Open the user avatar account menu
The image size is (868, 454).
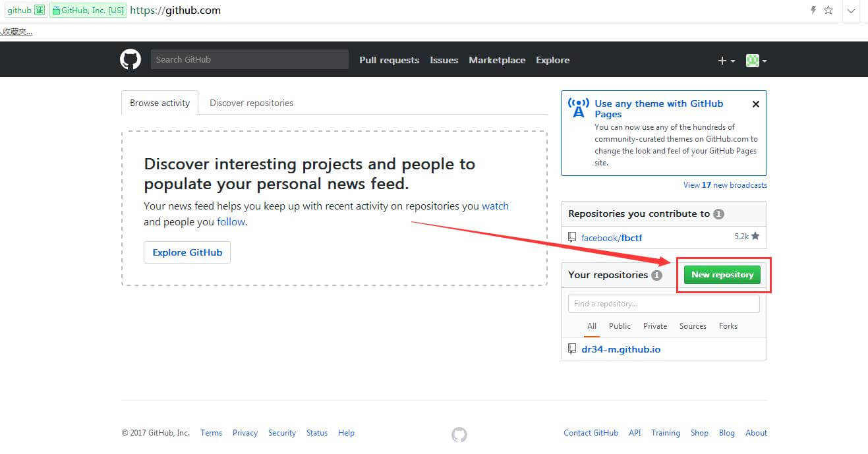[x=756, y=60]
